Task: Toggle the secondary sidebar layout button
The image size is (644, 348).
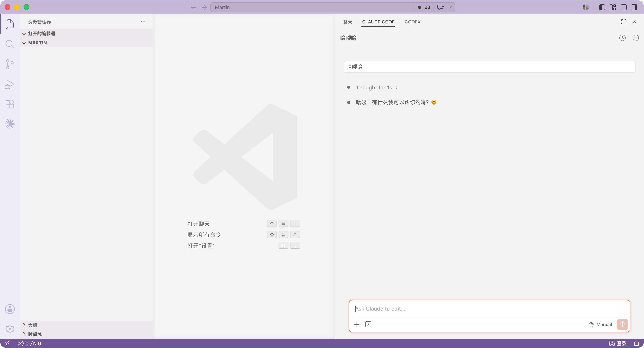Action: click(x=634, y=7)
